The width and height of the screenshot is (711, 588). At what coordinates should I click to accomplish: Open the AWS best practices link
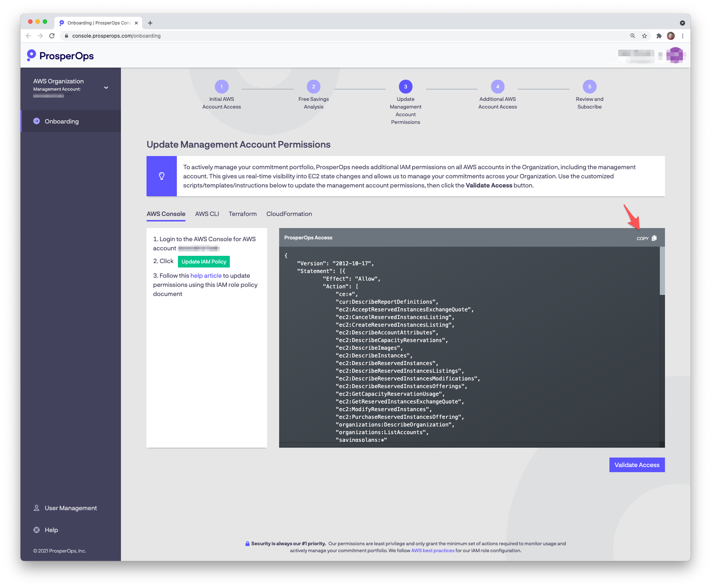[x=433, y=551]
